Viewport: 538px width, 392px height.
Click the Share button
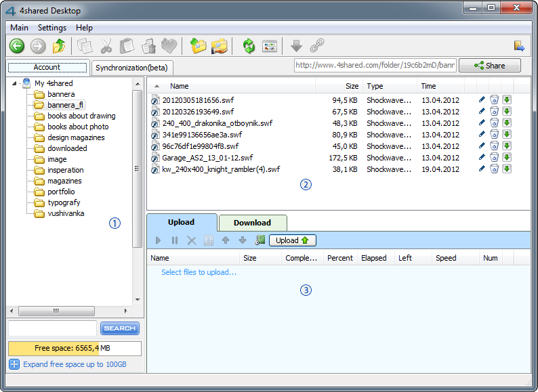tap(490, 66)
